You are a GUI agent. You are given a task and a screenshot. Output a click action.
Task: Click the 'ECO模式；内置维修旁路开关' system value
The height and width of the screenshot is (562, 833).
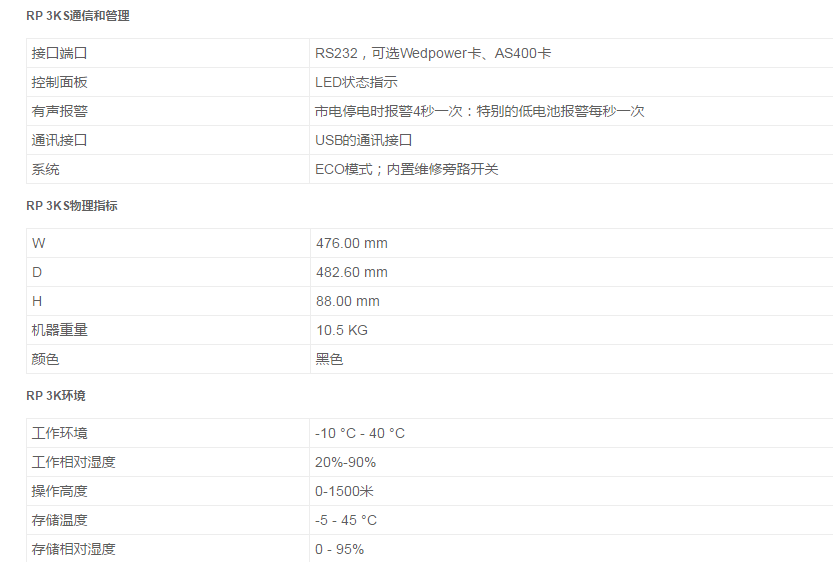[406, 169]
